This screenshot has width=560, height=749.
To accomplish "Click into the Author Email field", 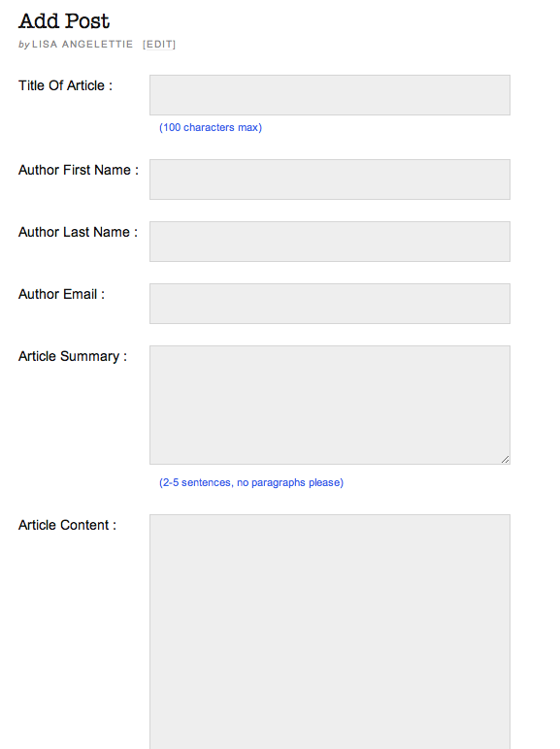I will coord(330,304).
